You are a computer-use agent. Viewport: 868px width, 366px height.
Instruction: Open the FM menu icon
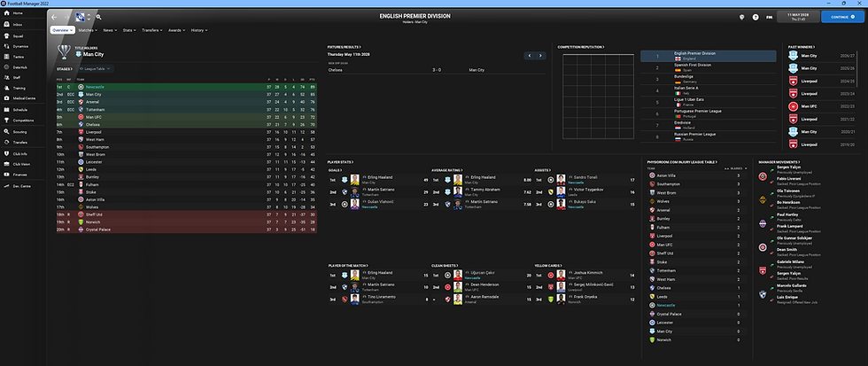769,17
